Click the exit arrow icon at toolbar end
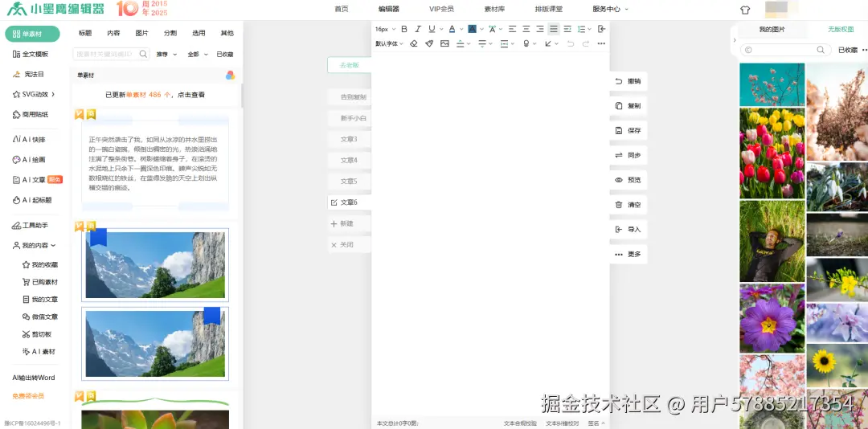Viewport: 868px width, 429px height. coord(602,29)
